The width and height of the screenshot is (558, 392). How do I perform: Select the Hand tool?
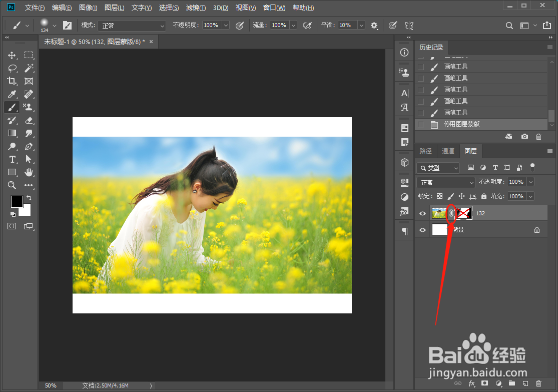tap(29, 172)
